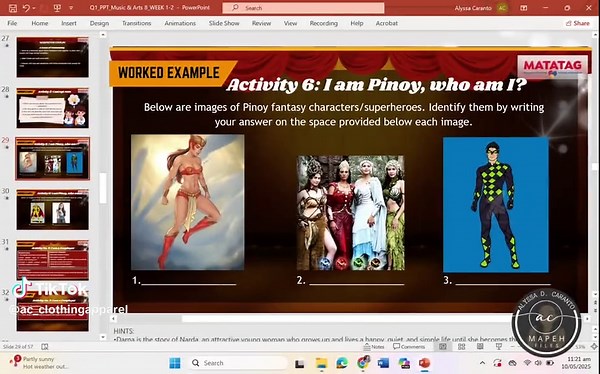Switch to the Home tab
The width and height of the screenshot is (600, 374).
tap(40, 23)
